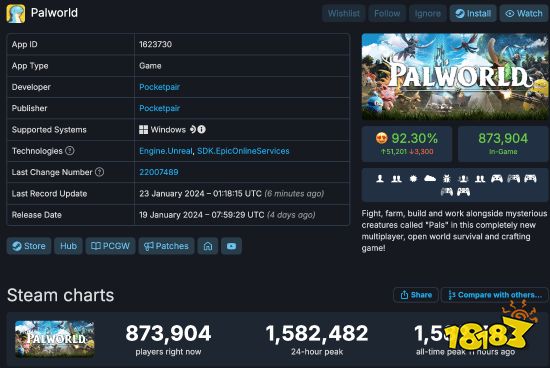Click the Share button

416,295
